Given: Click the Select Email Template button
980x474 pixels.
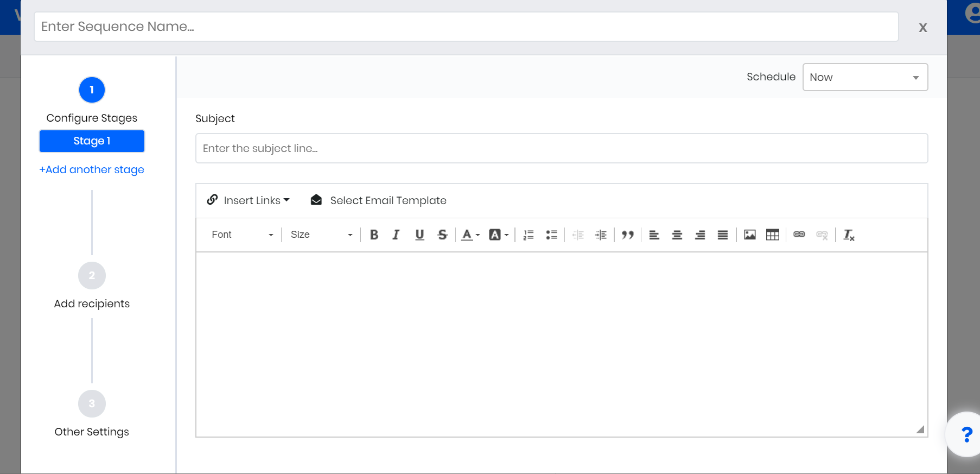Looking at the screenshot, I should (379, 200).
